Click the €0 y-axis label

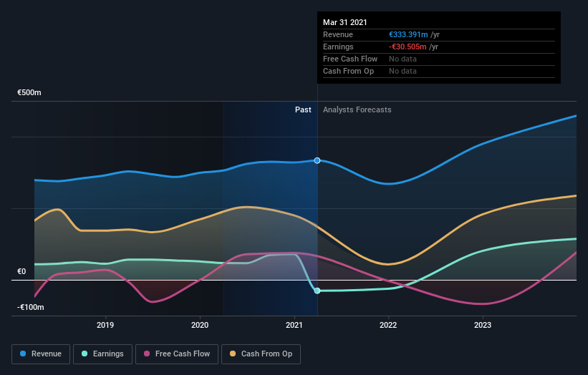21,271
